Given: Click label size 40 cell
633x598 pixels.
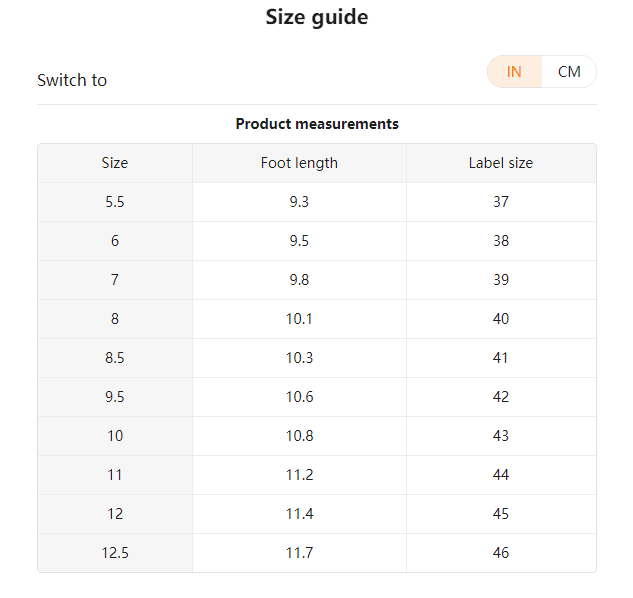Looking at the screenshot, I should point(501,319).
